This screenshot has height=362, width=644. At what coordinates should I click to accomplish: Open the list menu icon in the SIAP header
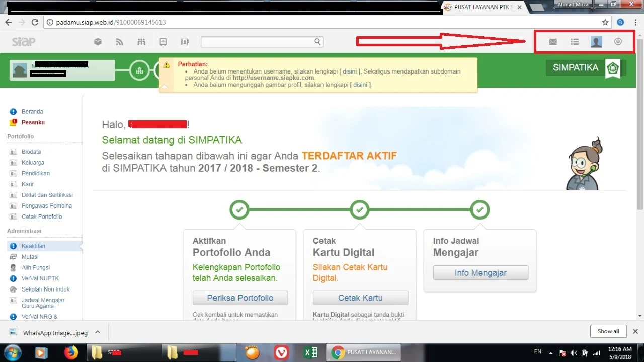[x=575, y=42]
